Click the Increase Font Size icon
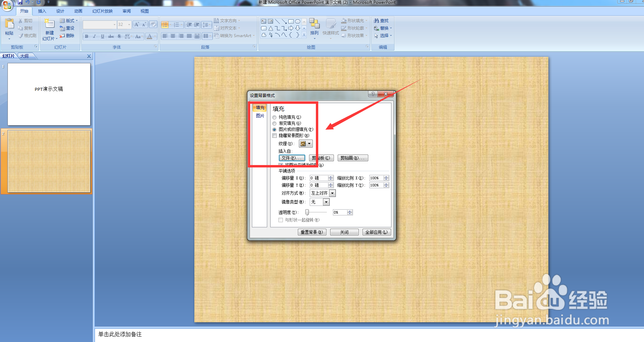Image resolution: width=644 pixels, height=342 pixels. point(136,25)
